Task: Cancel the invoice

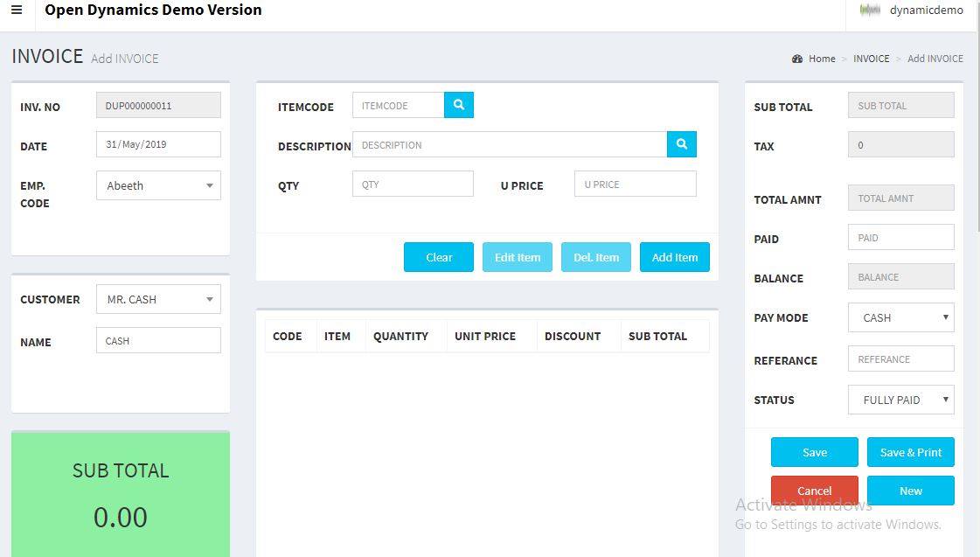Action: click(815, 491)
